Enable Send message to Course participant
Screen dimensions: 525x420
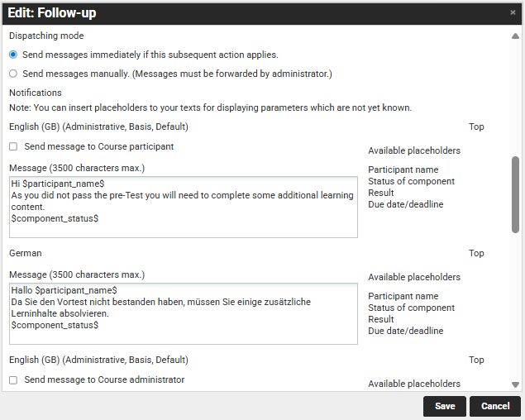point(13,146)
